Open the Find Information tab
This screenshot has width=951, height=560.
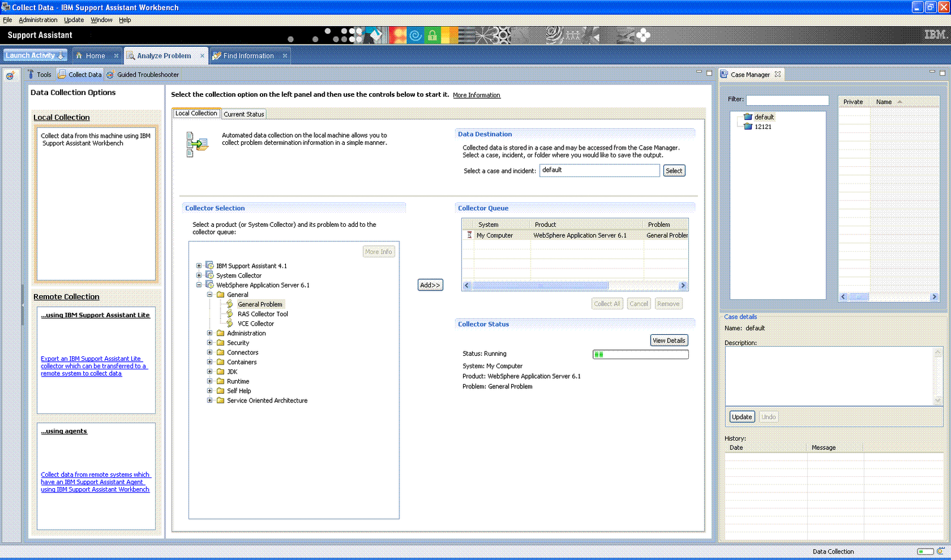pyautogui.click(x=248, y=56)
